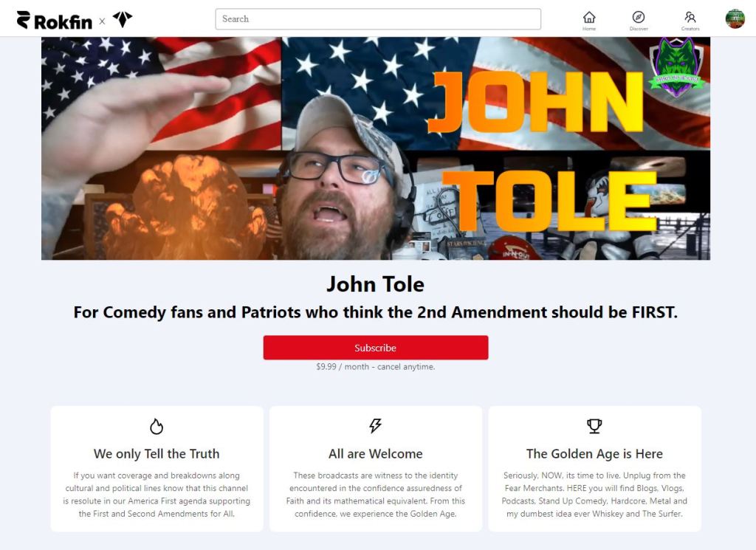Open the Creators icon

pos(690,21)
